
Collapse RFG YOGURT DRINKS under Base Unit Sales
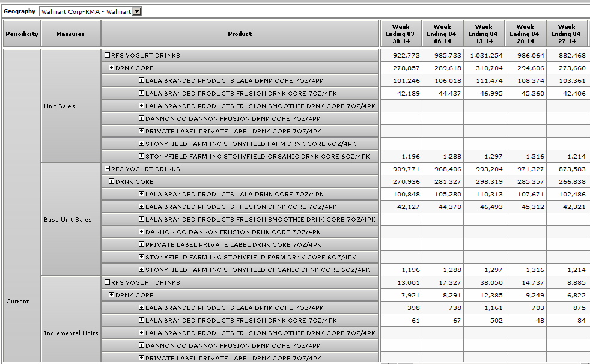click(x=108, y=169)
